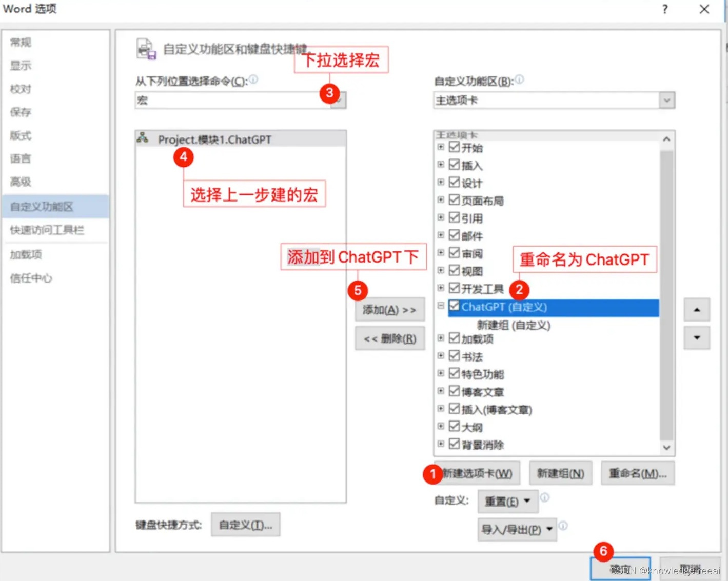
Task: Click keyboard shortcuts 自定义(T)... button
Action: [246, 525]
